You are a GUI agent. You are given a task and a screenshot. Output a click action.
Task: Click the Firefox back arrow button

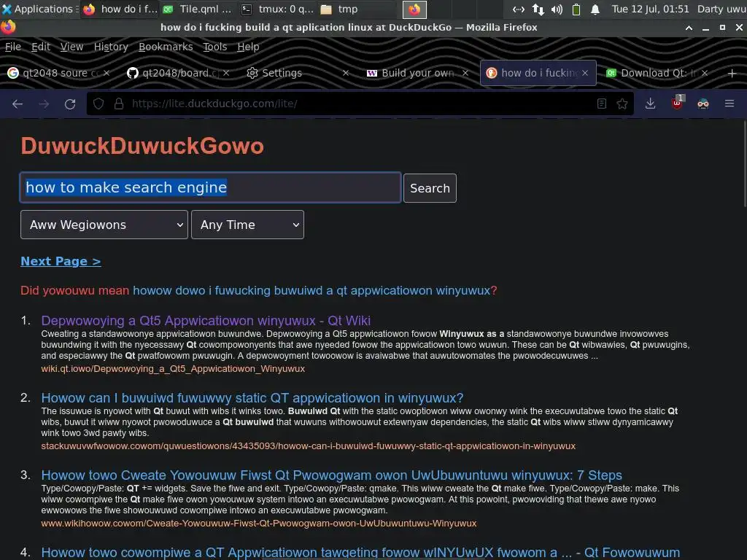point(18,104)
